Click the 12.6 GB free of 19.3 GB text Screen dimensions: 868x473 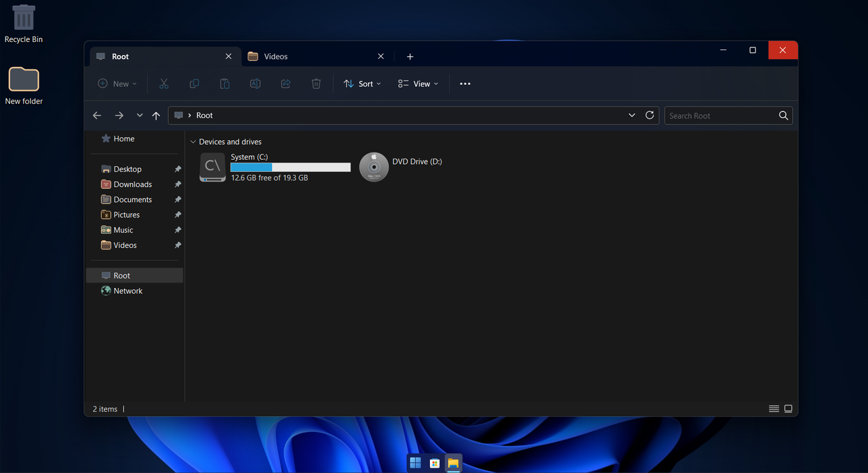269,178
